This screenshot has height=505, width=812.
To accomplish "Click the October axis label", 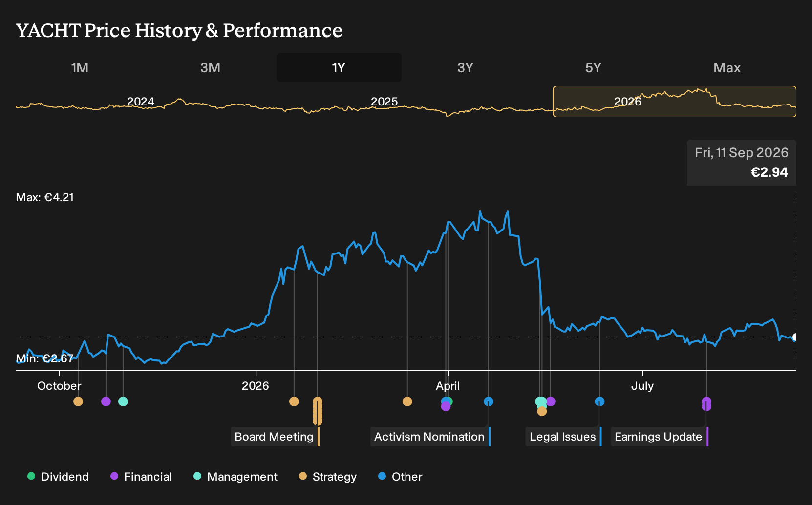I will pos(59,386).
